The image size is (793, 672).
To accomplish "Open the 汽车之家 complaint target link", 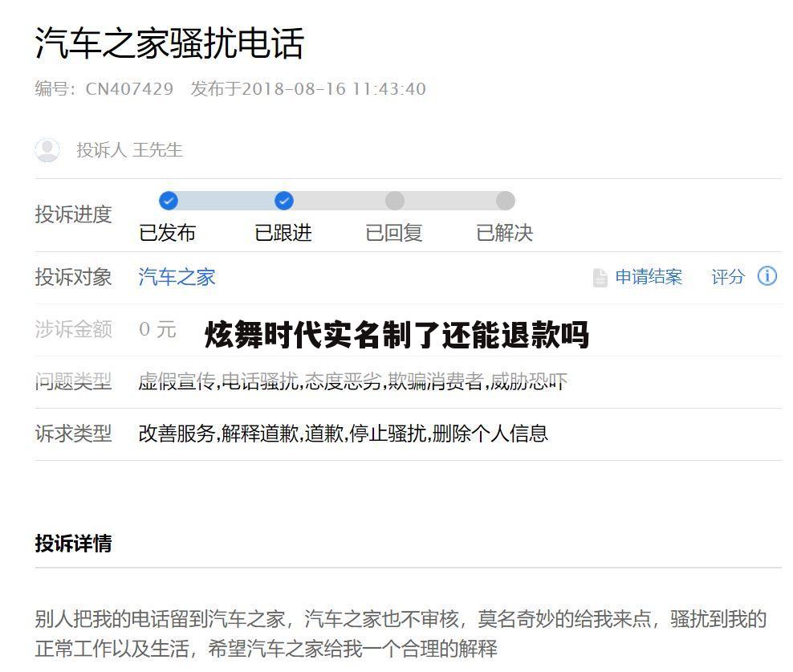I will coord(177,277).
